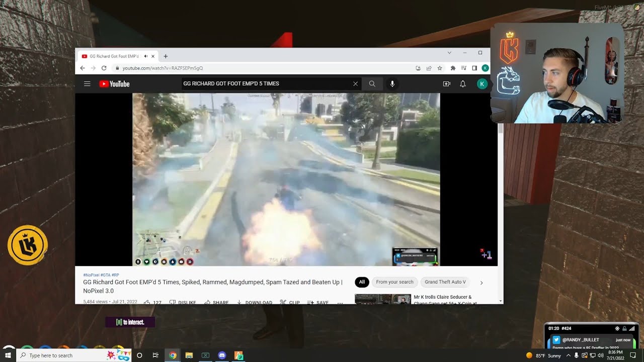
Task: Open Chrome profile K avatar
Action: pyautogui.click(x=485, y=68)
